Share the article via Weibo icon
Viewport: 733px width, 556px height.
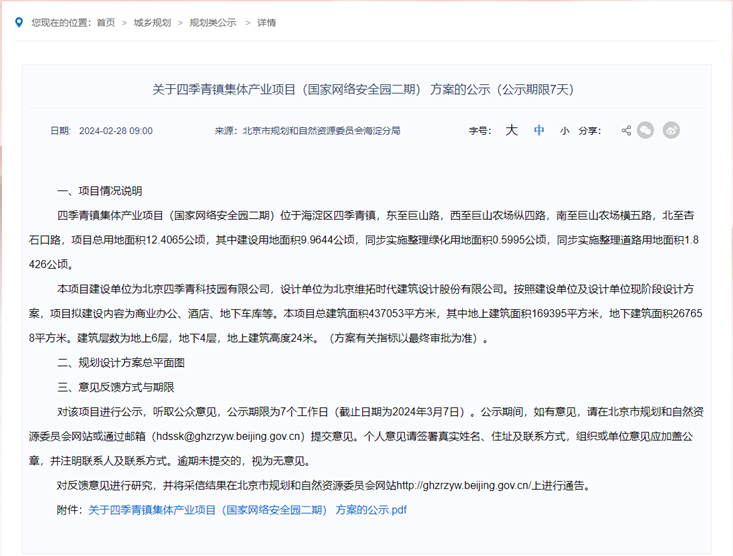coord(672,130)
